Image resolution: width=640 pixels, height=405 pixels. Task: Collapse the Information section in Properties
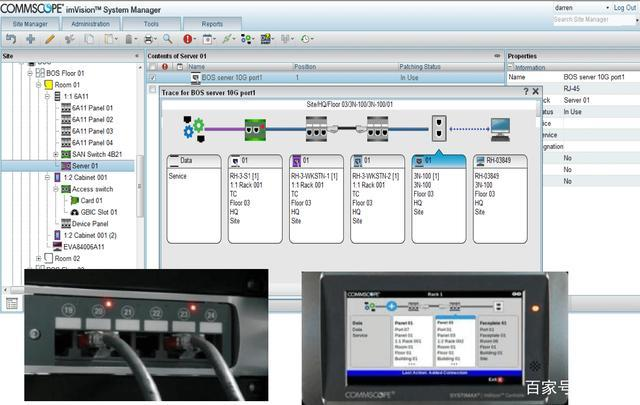[510, 67]
